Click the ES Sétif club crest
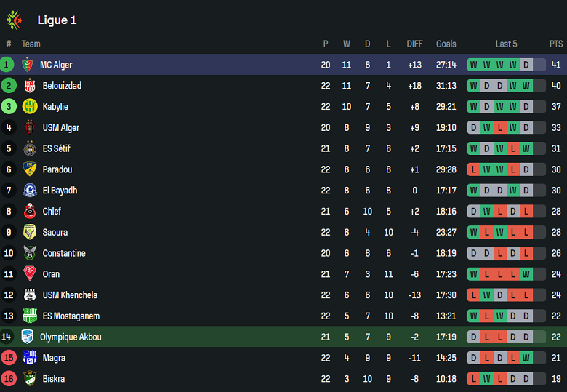 [x=30, y=149]
